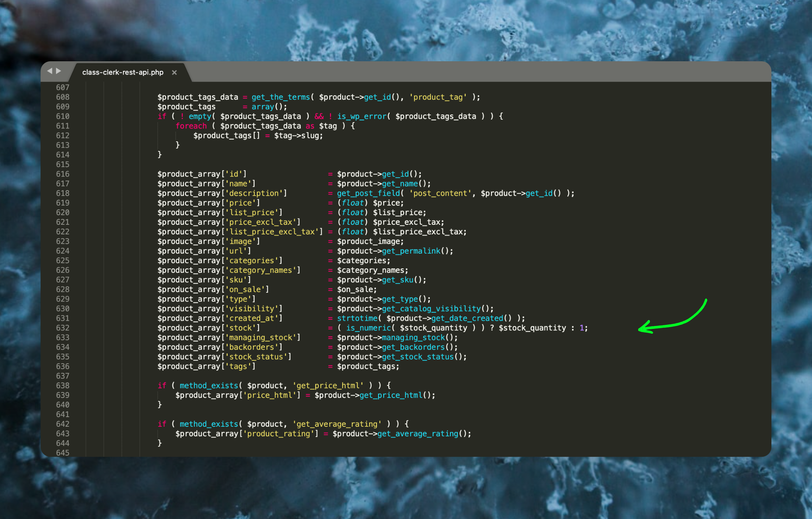Click the 'stock' array key string
Screen dimensions: 812x519
pos(241,328)
